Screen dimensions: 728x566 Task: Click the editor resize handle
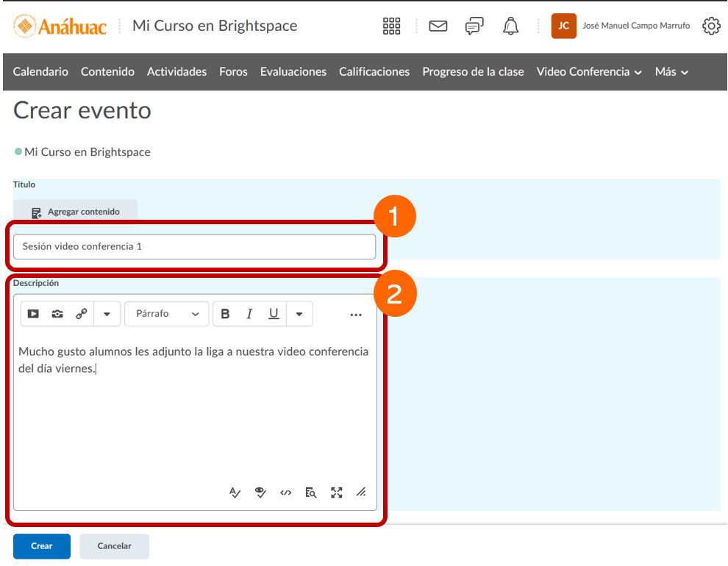pos(361,492)
